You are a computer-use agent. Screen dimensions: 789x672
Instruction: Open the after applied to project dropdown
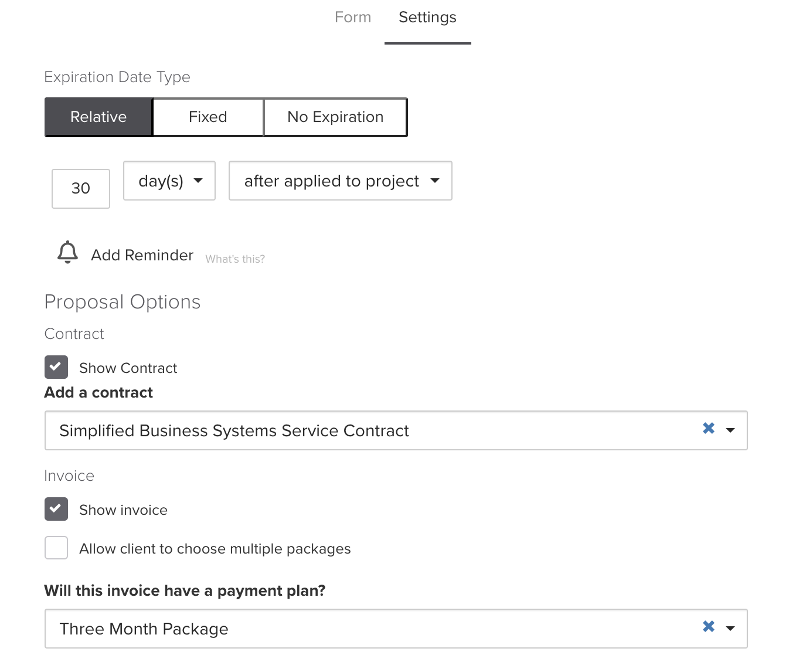(x=340, y=181)
